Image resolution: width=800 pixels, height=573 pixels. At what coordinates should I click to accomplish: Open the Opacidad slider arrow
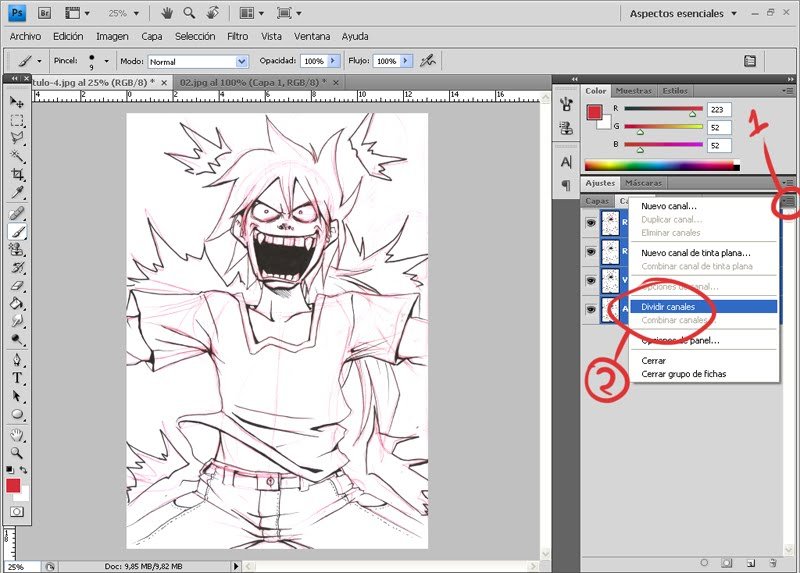tap(332, 61)
